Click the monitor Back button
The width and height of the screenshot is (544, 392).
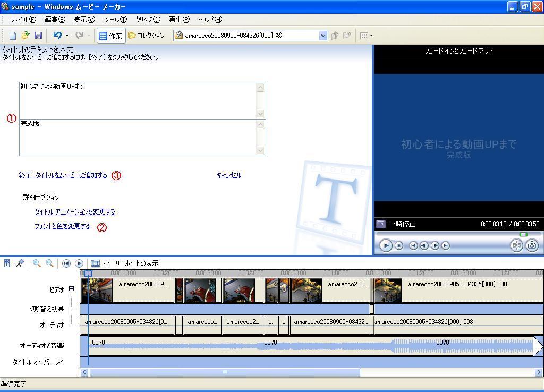pyautogui.click(x=413, y=245)
